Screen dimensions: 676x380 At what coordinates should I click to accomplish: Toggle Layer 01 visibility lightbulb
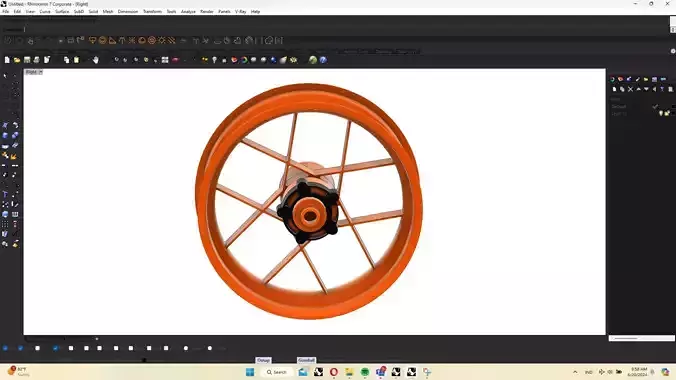tap(660, 113)
